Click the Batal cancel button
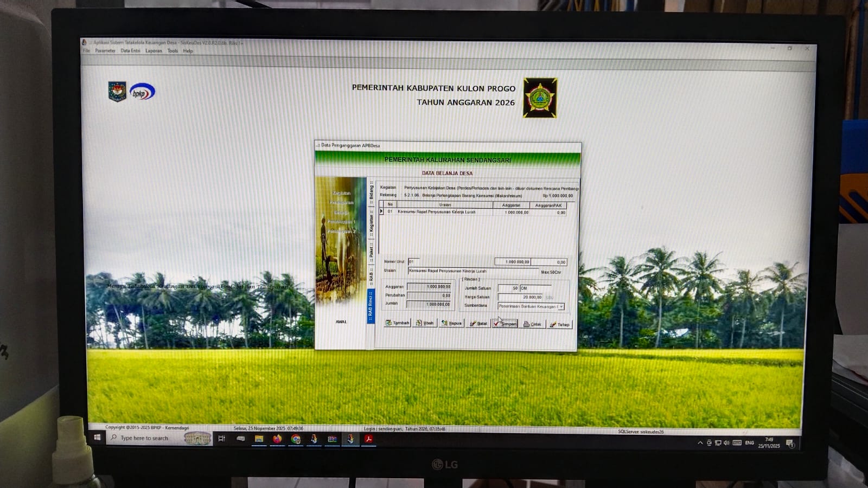Image resolution: width=868 pixels, height=488 pixels. 478,324
